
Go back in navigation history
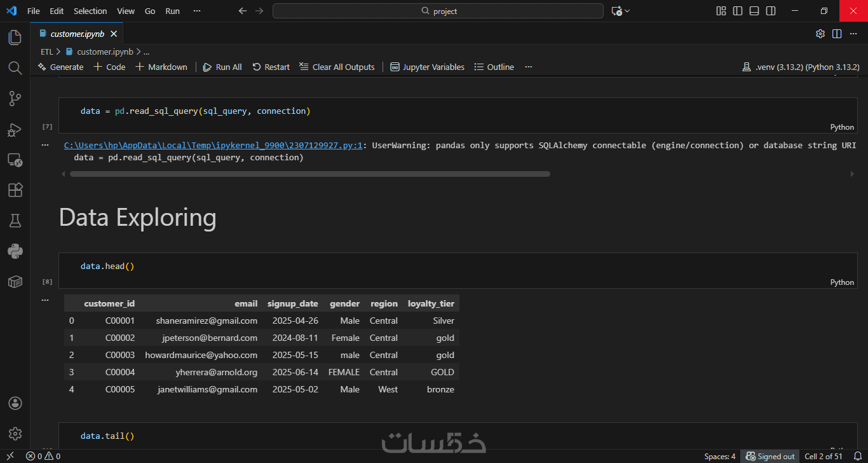(x=242, y=11)
